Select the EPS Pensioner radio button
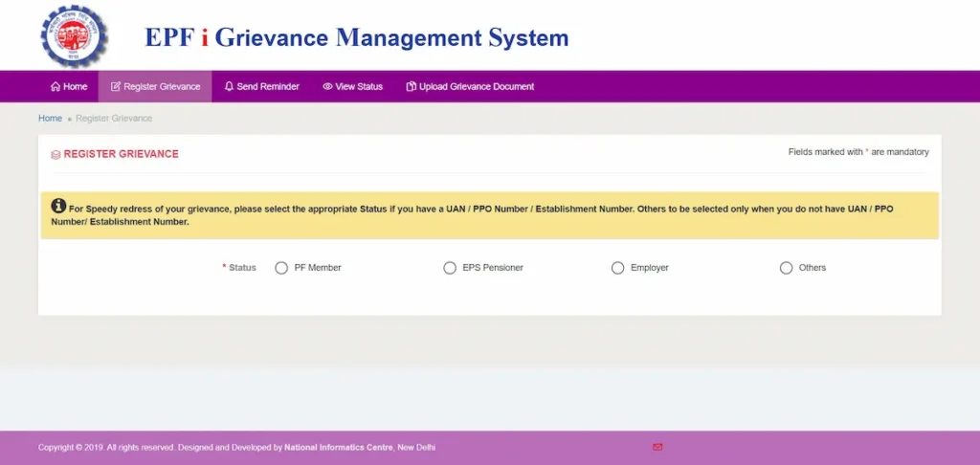Image resolution: width=980 pixels, height=465 pixels. click(450, 268)
